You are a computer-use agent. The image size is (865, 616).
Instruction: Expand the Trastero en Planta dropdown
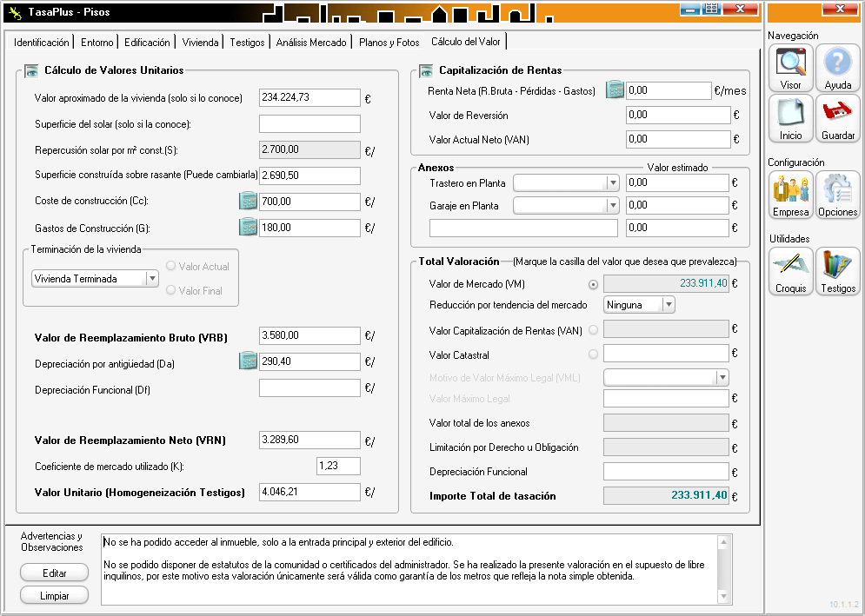click(x=612, y=182)
